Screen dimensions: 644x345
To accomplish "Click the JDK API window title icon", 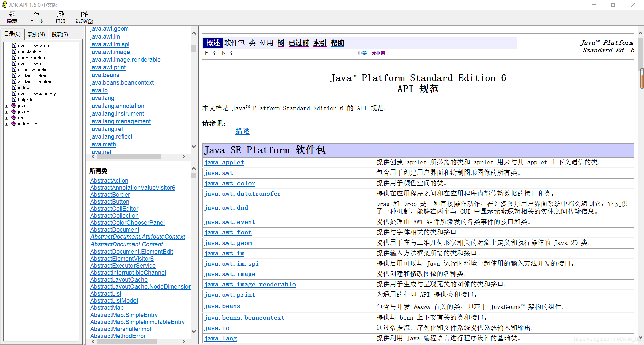I will 4,5.
